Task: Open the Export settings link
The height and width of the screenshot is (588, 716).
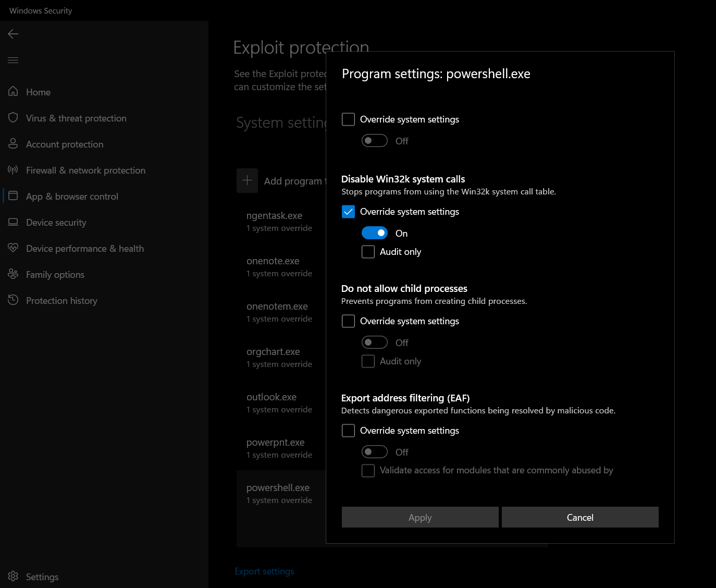Action: [x=264, y=571]
